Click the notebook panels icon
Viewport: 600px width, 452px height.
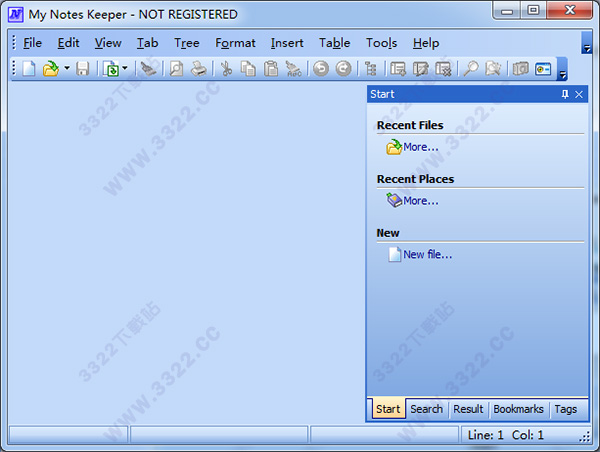coord(520,69)
